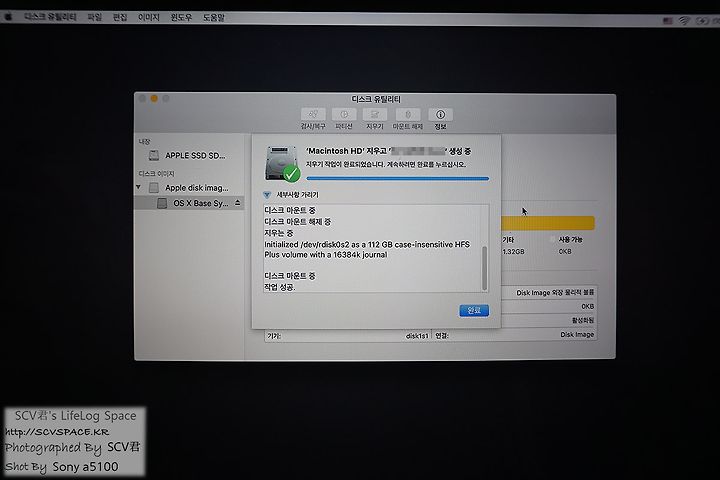This screenshot has height=480, width=720.
Task: Click the OS X Base System disk icon
Action: pyautogui.click(x=162, y=203)
